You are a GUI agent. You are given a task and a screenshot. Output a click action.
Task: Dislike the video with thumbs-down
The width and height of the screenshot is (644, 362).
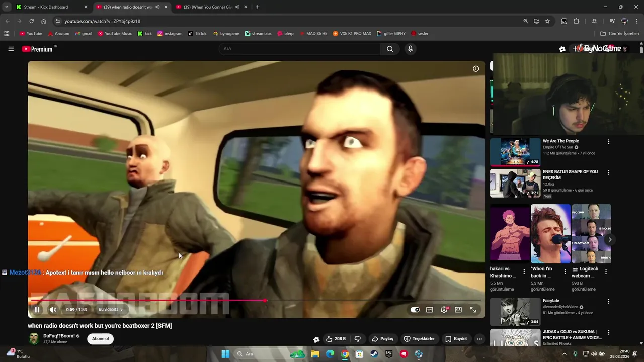pos(358,339)
